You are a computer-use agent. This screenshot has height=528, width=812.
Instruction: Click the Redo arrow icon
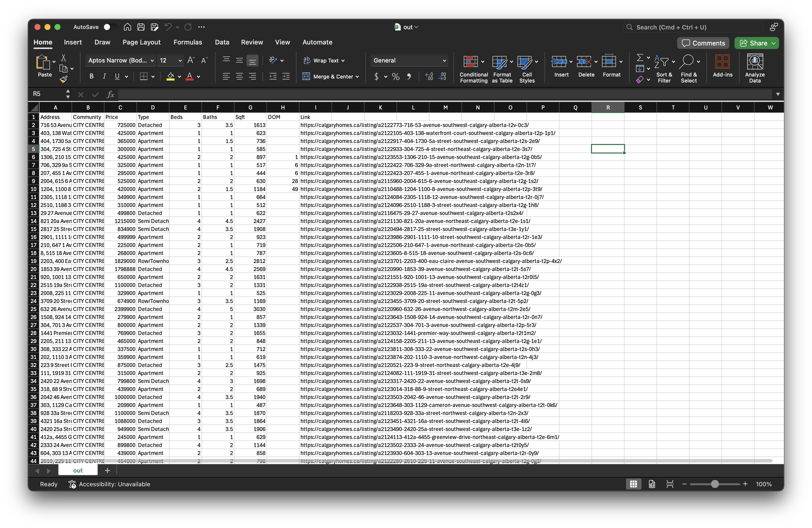[x=188, y=27]
